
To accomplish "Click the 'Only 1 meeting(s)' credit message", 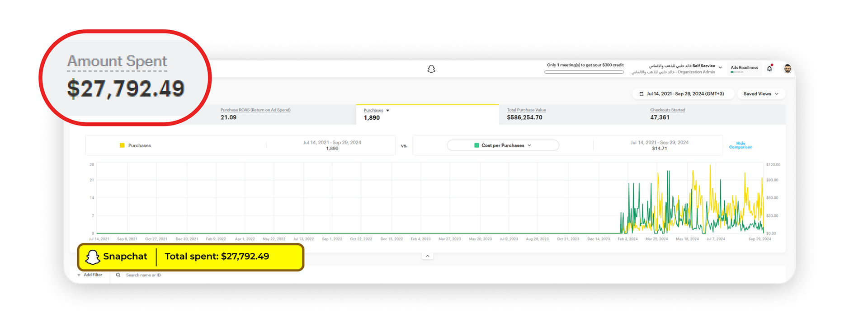I will pos(585,65).
